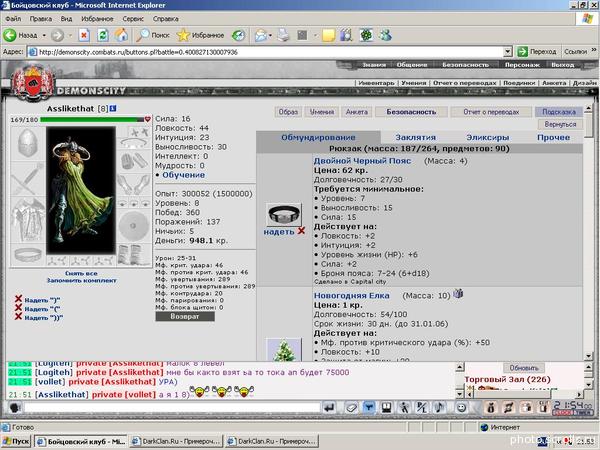Switch to first DarkClan.Ru taskbar window
The width and height of the screenshot is (600, 450).
point(176,441)
